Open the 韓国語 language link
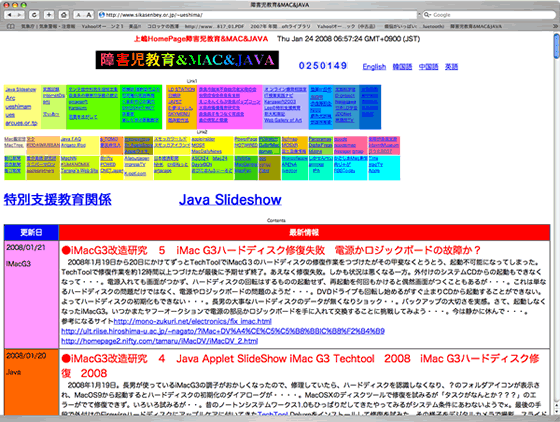560x422 pixels. pos(402,67)
